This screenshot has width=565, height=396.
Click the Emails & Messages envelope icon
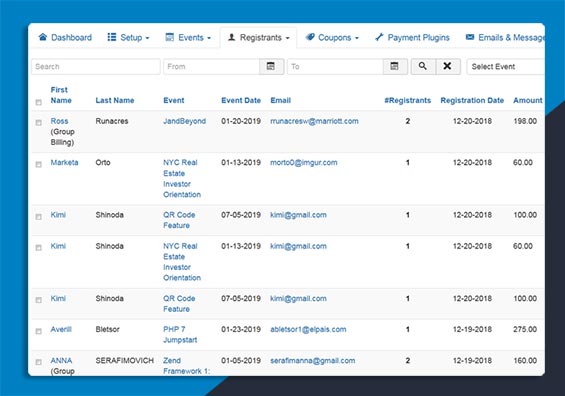coord(470,37)
